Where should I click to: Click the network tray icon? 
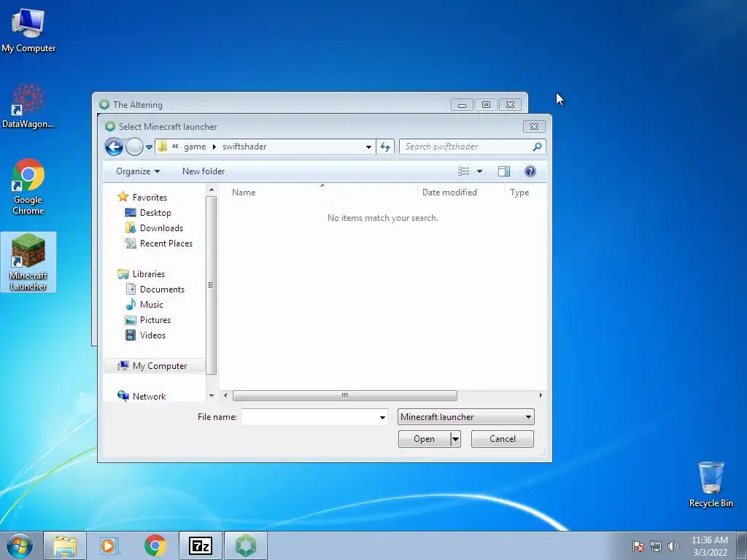point(656,546)
